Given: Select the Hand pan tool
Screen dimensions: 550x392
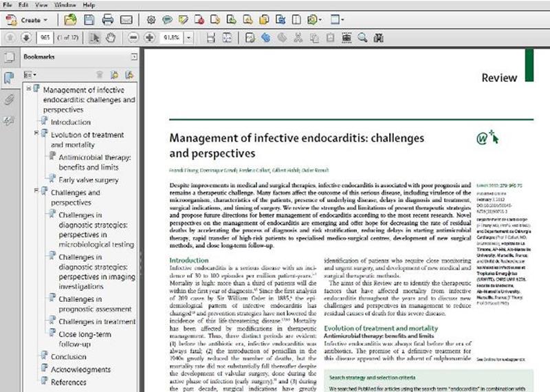Looking at the screenshot, I should click(111, 36).
